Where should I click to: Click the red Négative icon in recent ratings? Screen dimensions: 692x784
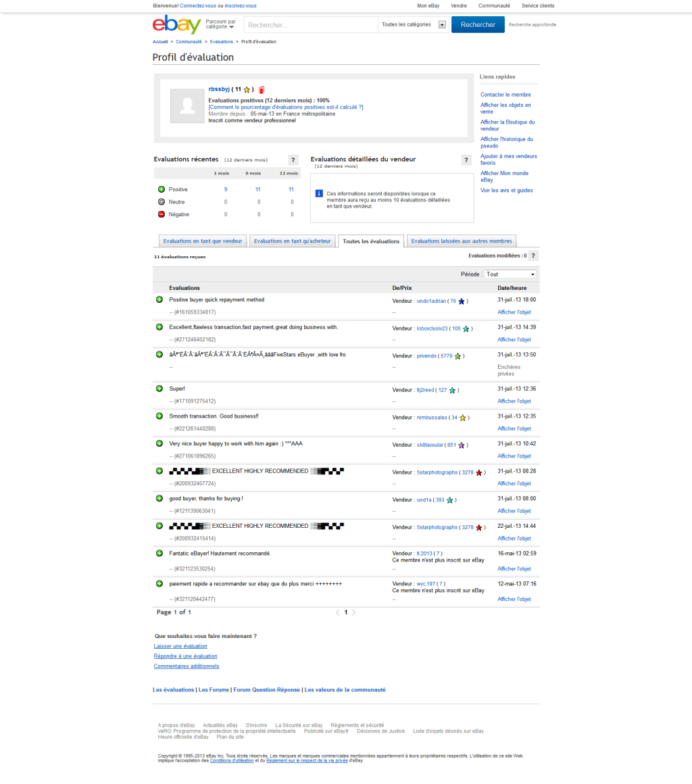(162, 214)
